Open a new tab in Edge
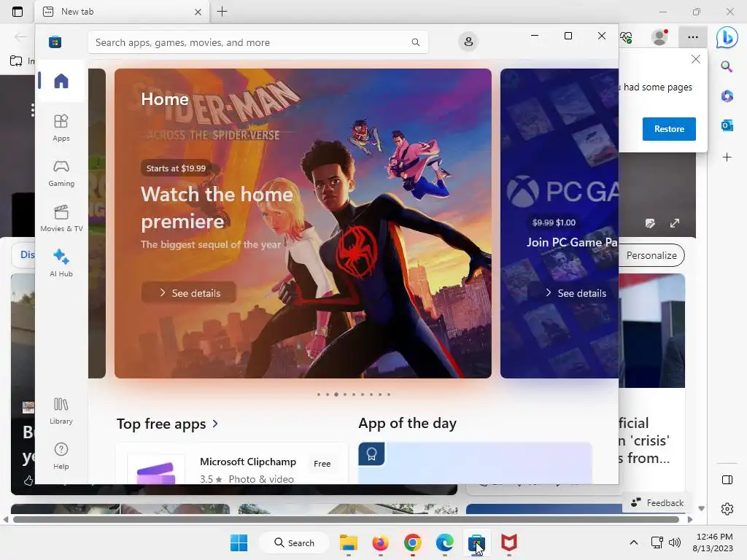747x560 pixels. (x=222, y=12)
